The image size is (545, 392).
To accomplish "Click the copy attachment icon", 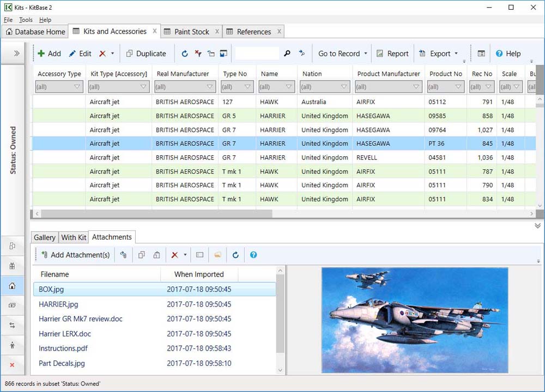I will 142,255.
